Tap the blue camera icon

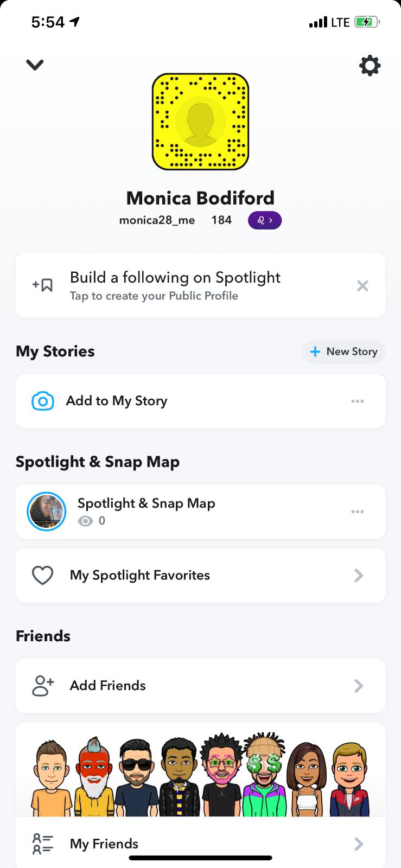pyautogui.click(x=43, y=401)
